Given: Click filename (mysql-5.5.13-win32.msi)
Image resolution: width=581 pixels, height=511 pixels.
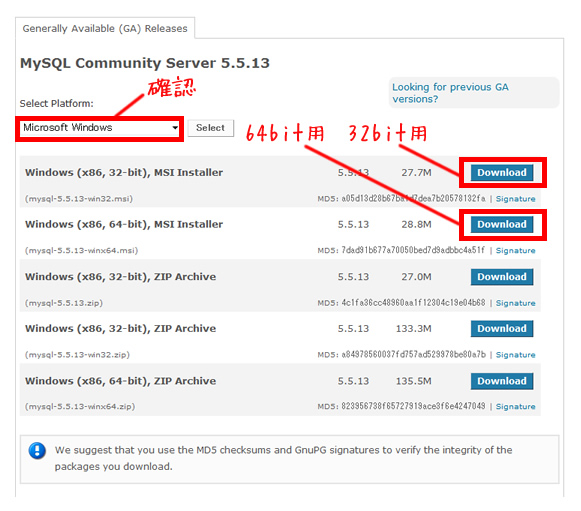Looking at the screenshot, I should [x=79, y=199].
